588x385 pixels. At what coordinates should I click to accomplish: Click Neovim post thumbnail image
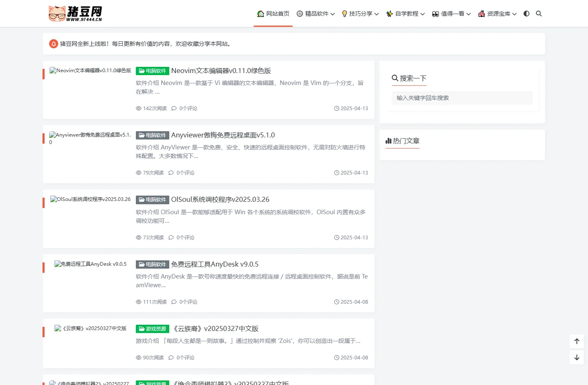90,71
